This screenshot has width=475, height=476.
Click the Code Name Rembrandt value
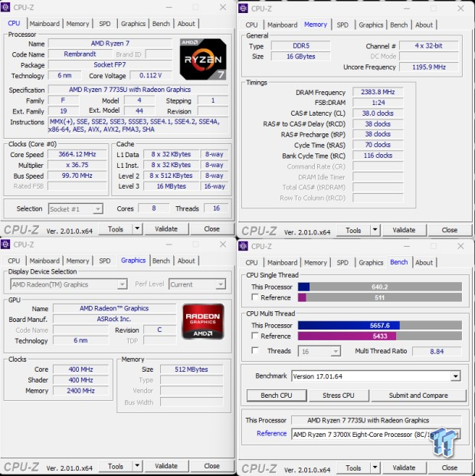click(80, 54)
